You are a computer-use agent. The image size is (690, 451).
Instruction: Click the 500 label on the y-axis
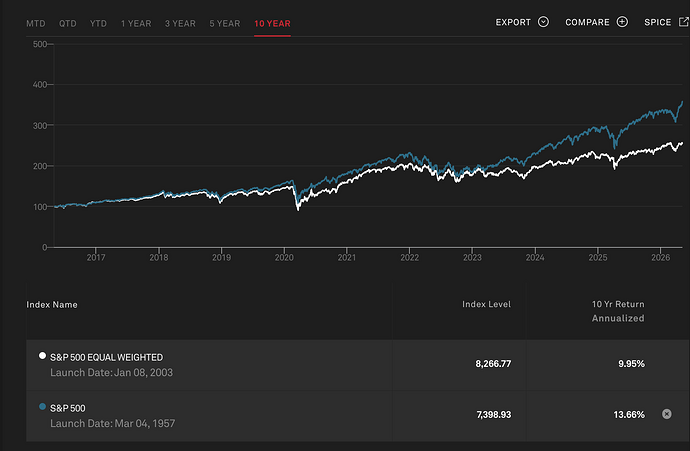40,44
